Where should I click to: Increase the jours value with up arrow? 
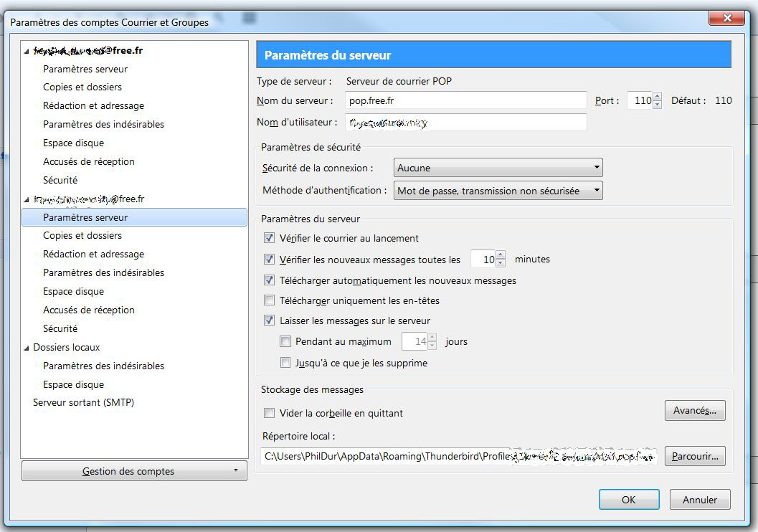pyautogui.click(x=432, y=337)
